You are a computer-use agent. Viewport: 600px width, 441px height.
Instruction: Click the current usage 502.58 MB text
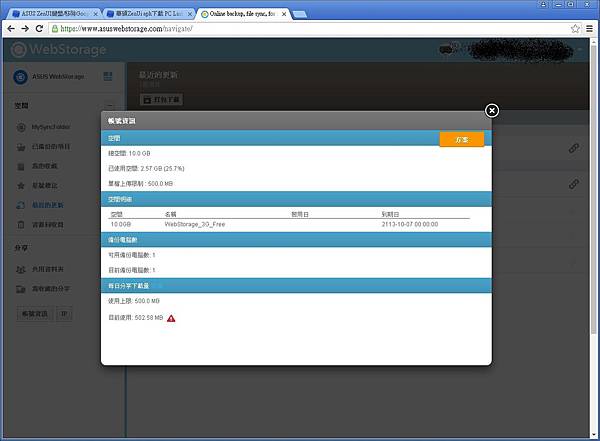(136, 318)
